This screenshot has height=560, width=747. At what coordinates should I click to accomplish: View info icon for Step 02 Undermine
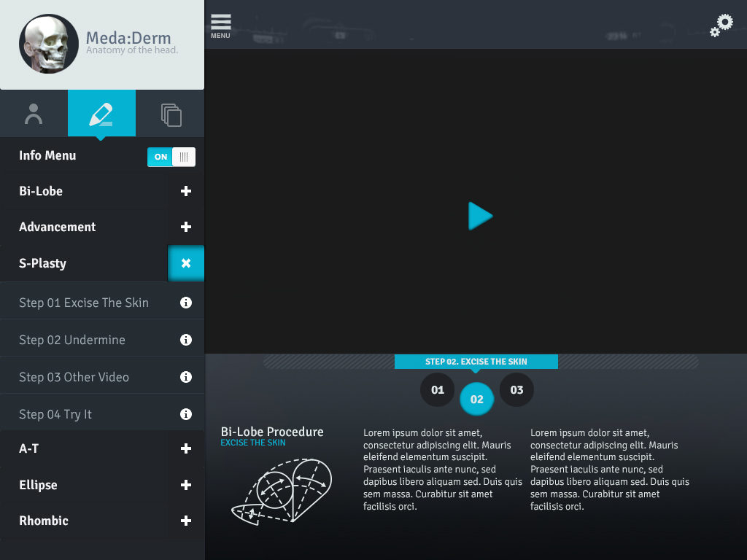(185, 338)
